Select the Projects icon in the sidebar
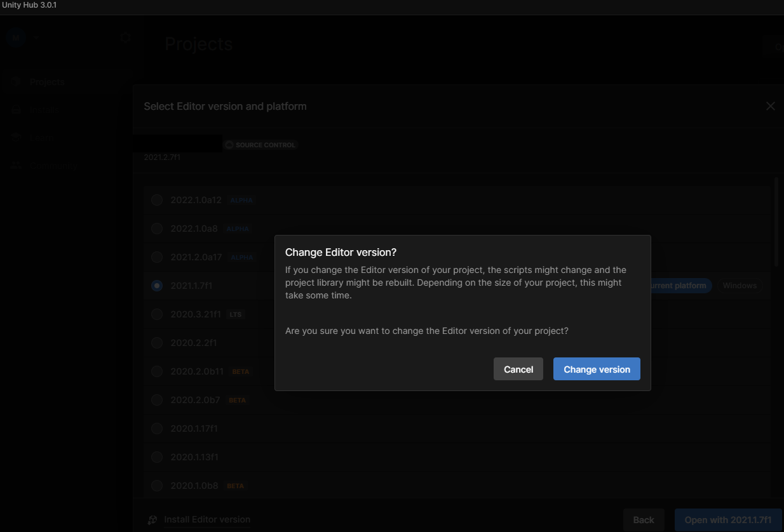Viewport: 784px width, 532px height. pos(16,81)
